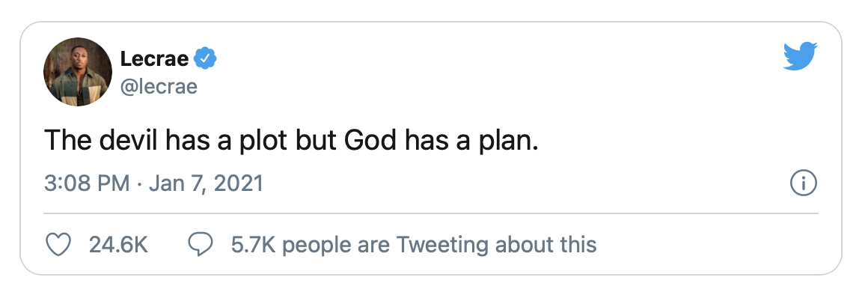Like the tweet with the heart icon

[58, 244]
